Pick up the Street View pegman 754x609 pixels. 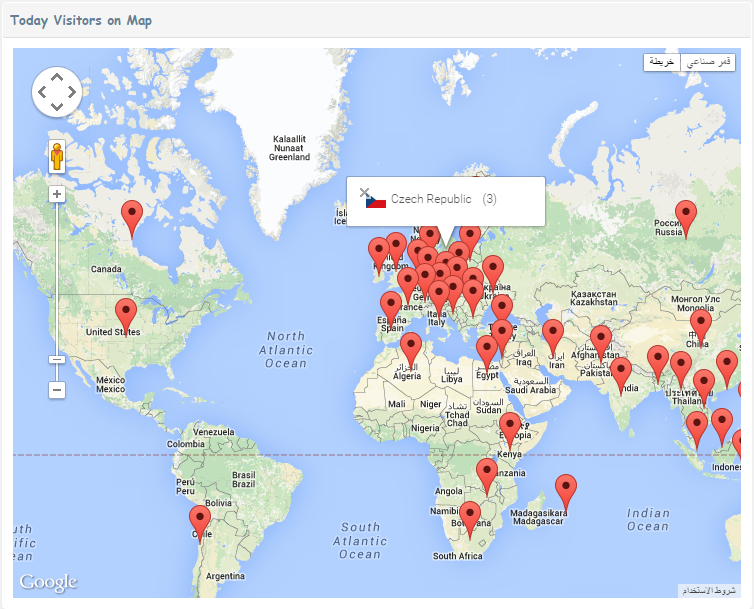click(x=57, y=157)
